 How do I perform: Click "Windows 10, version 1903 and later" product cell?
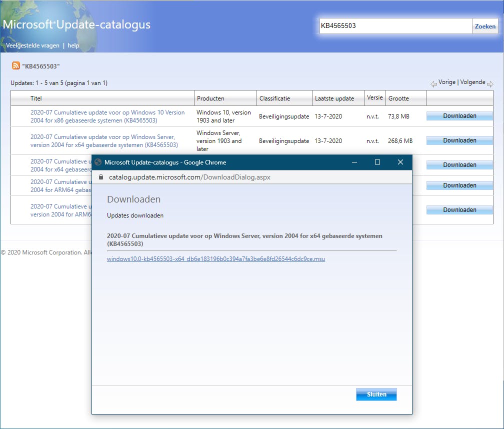click(223, 116)
